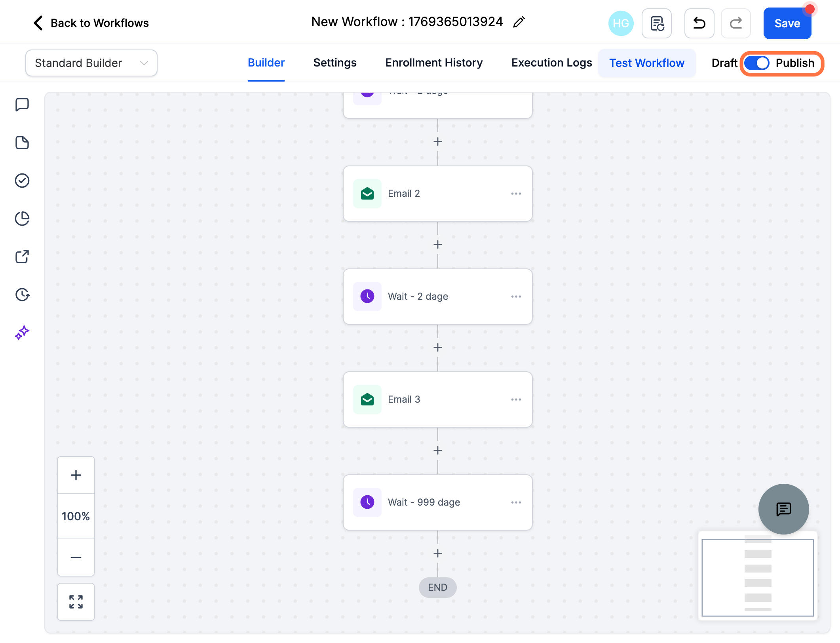
Task: Open the sticky notes page icon
Action: [x=22, y=143]
